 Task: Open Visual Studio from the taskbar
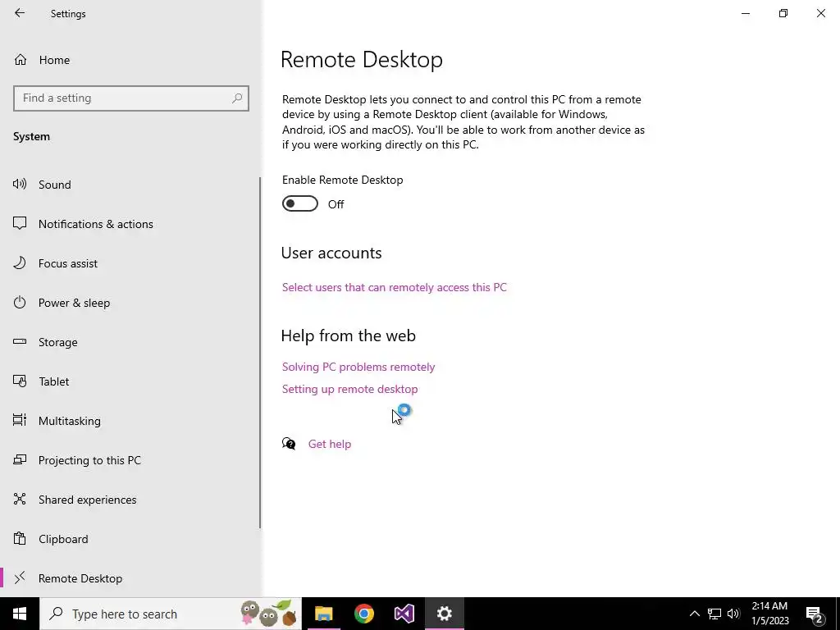[x=404, y=614]
